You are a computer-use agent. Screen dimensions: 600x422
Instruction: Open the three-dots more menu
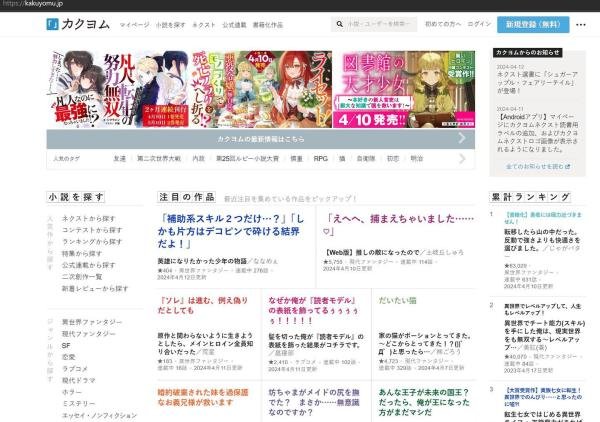pos(580,24)
